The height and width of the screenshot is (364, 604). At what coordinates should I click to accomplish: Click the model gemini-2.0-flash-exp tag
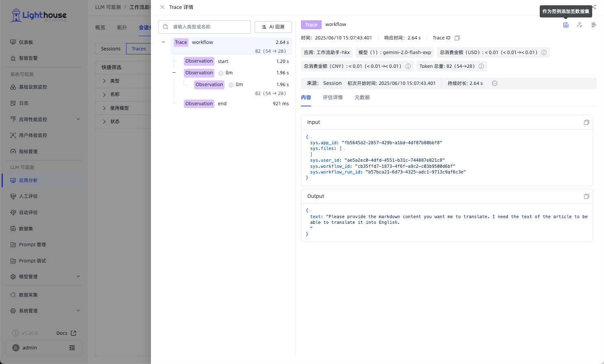pyautogui.click(x=395, y=52)
